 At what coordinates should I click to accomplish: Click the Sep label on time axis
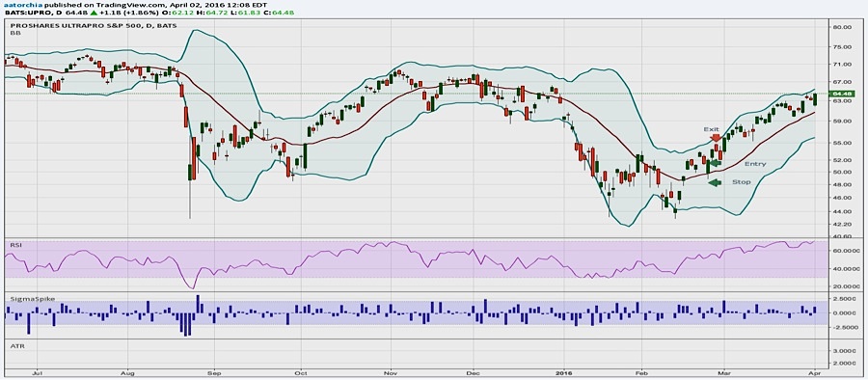215,374
